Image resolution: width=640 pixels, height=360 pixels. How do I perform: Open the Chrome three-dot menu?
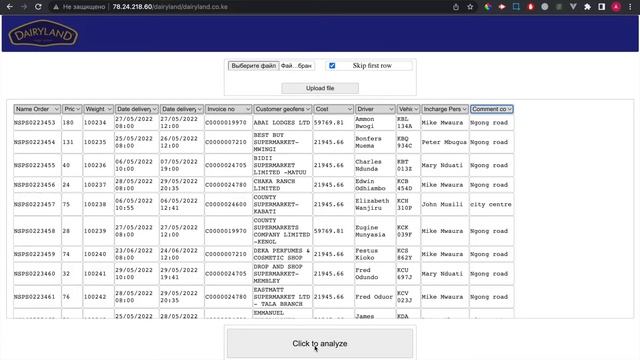click(x=630, y=7)
